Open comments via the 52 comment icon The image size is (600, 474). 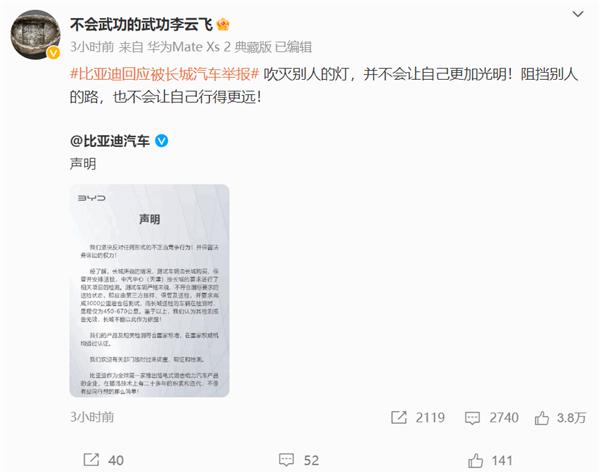click(286, 460)
